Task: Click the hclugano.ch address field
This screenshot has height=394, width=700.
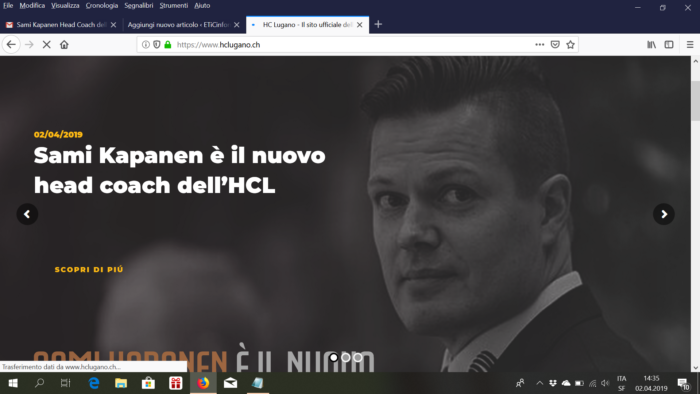Action: click(x=353, y=45)
